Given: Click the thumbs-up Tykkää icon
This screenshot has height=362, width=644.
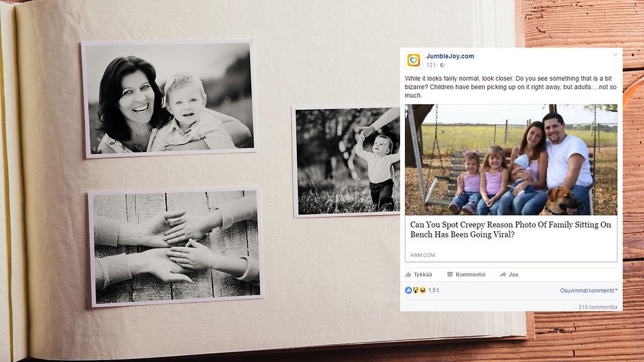Looking at the screenshot, I should (408, 275).
